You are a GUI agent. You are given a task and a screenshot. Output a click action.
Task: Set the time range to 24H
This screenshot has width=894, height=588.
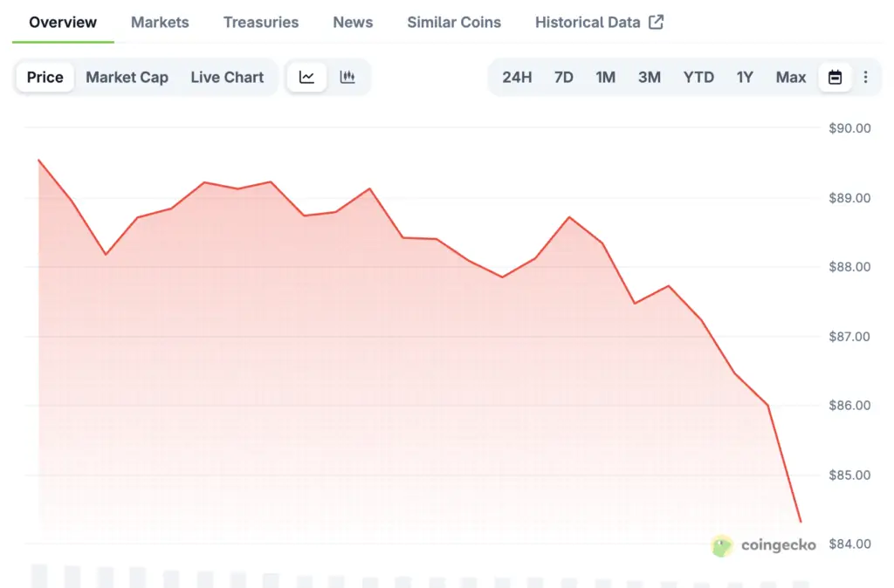(517, 77)
